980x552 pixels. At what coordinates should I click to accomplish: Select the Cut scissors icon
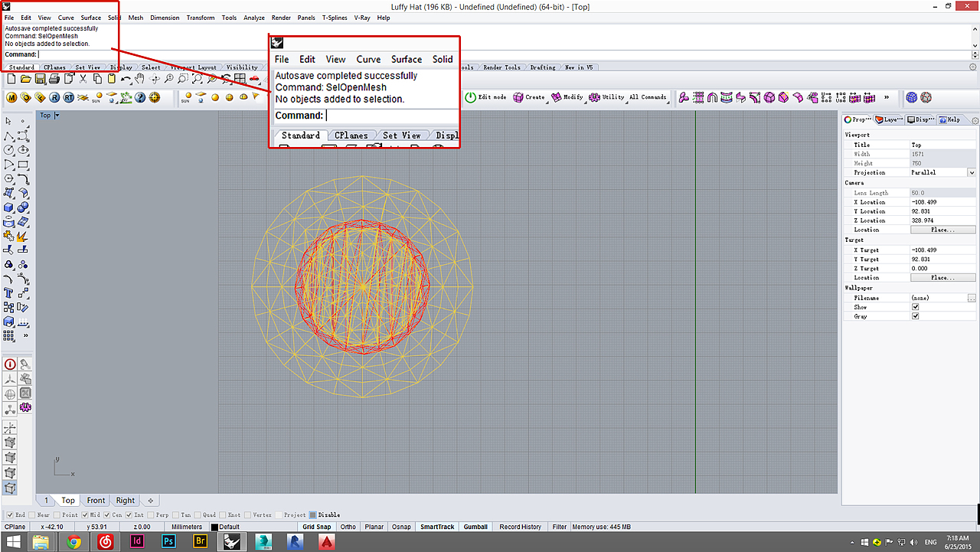coord(83,79)
